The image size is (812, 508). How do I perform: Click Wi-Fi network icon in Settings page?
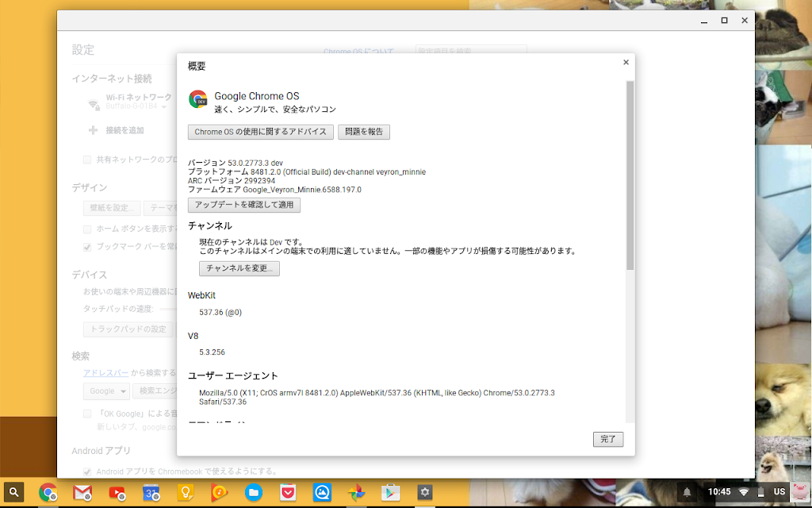(x=94, y=105)
